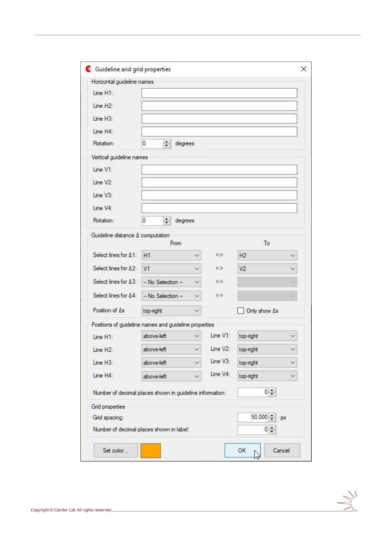Decrease vertical guideline Rotation with down arrow

[x=167, y=223]
